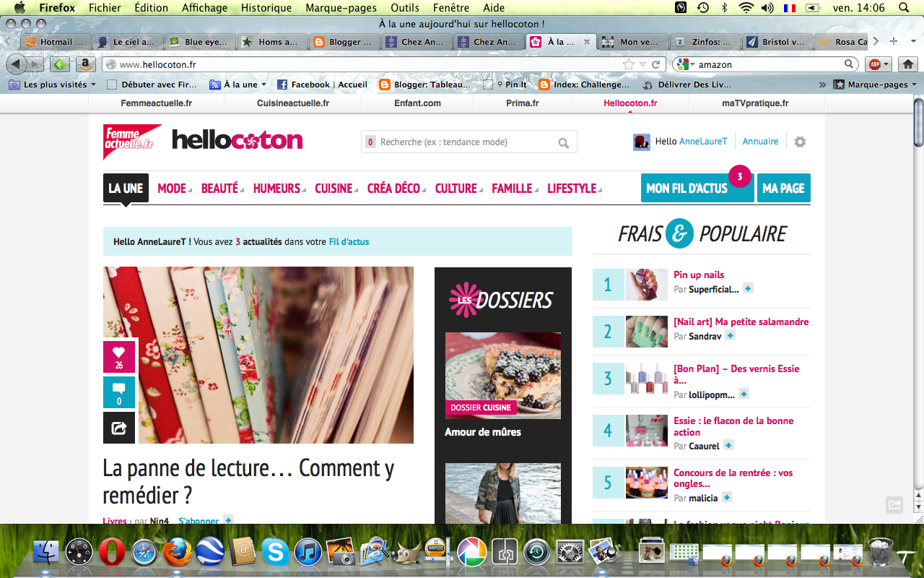Open the Dossier Cuisine blackberry tart thumbnail
Viewport: 924px width, 578px height.
(503, 375)
